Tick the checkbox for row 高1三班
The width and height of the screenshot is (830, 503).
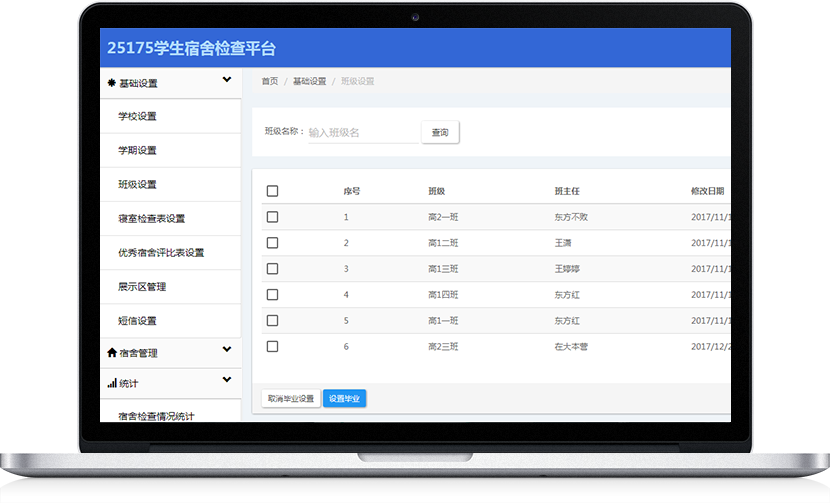[x=272, y=269]
